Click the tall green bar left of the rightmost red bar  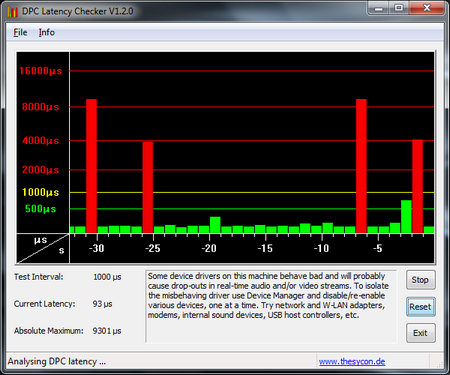coord(406,217)
